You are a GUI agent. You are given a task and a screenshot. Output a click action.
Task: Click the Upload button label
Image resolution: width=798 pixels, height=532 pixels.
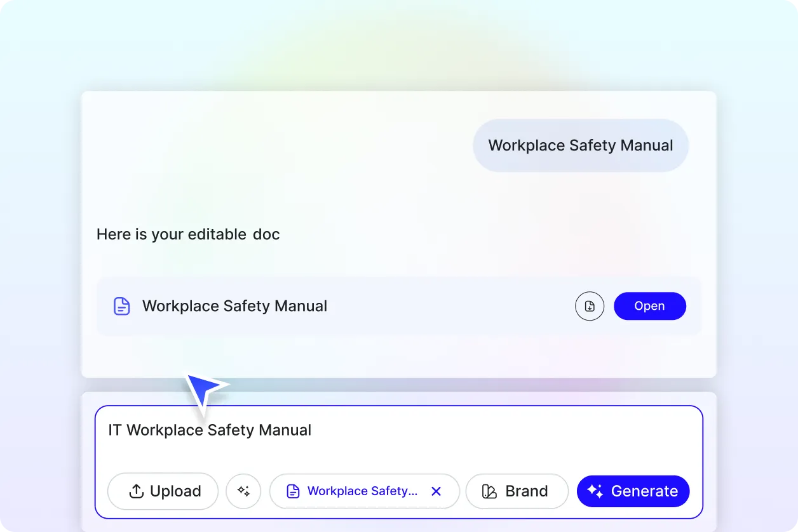[x=175, y=491]
